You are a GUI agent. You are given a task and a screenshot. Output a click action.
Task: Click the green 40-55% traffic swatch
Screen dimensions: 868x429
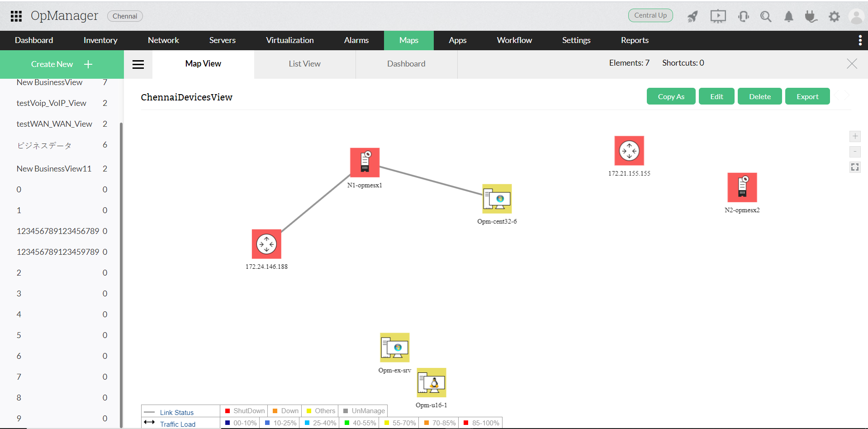click(x=347, y=423)
